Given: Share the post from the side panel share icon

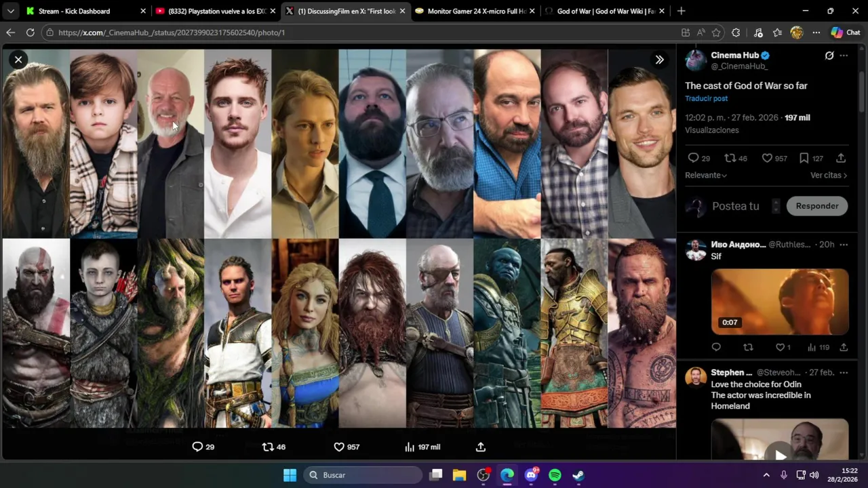Looking at the screenshot, I should [841, 158].
